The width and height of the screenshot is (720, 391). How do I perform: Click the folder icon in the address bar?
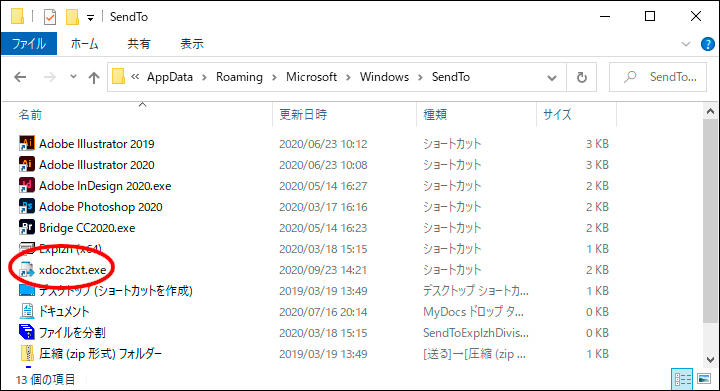[118, 76]
